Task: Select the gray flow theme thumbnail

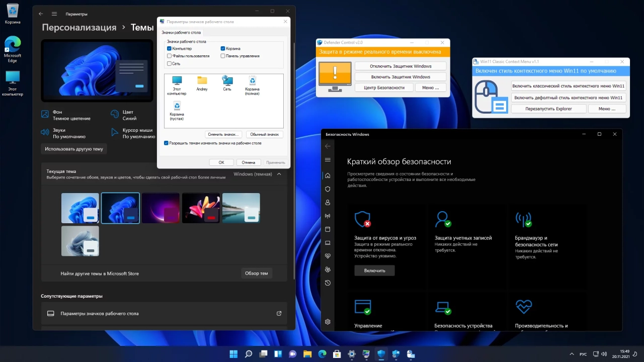Action: [80, 241]
